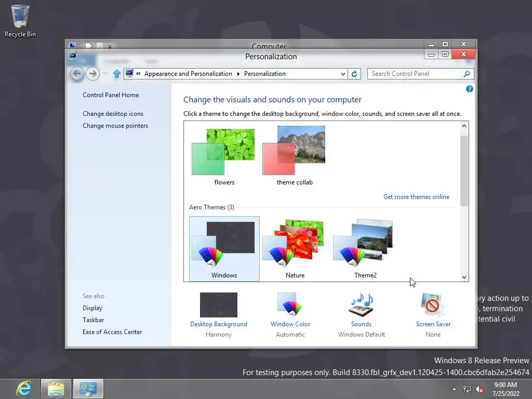Viewport: 532px width, 399px height.
Task: Refresh the Personalization page
Action: [354, 74]
